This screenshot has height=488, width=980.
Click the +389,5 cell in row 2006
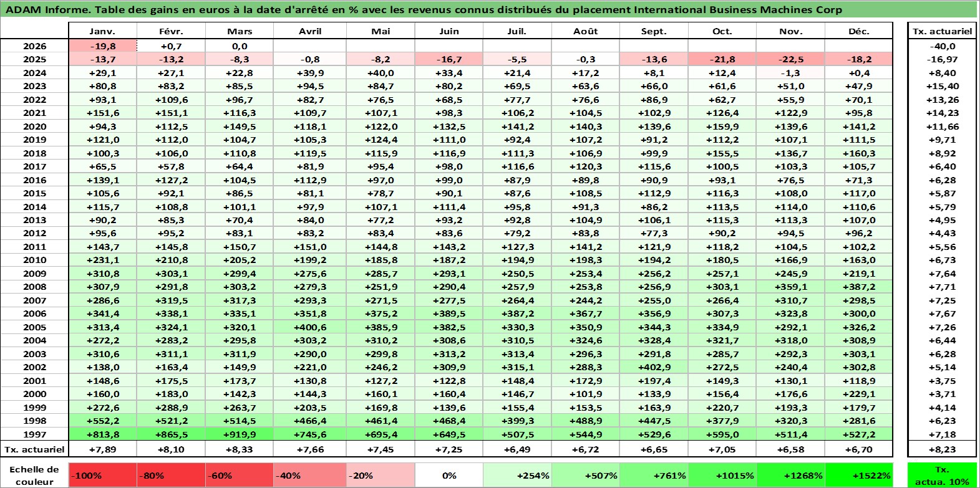tap(449, 313)
